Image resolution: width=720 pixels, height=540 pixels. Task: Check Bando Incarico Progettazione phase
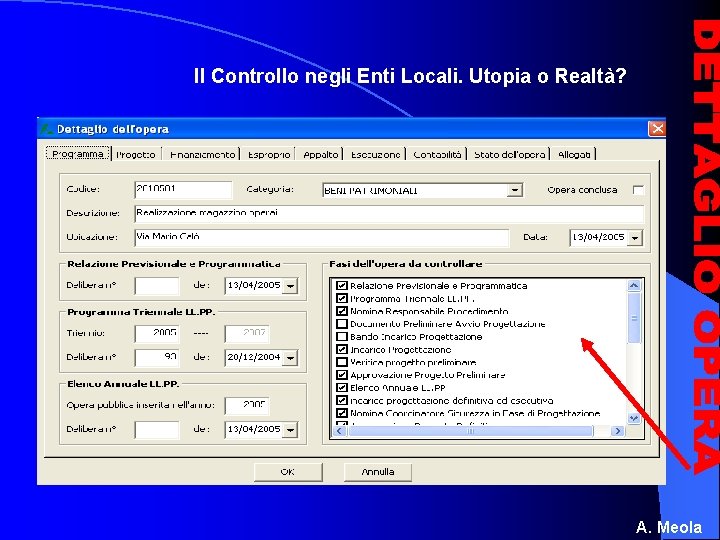342,337
